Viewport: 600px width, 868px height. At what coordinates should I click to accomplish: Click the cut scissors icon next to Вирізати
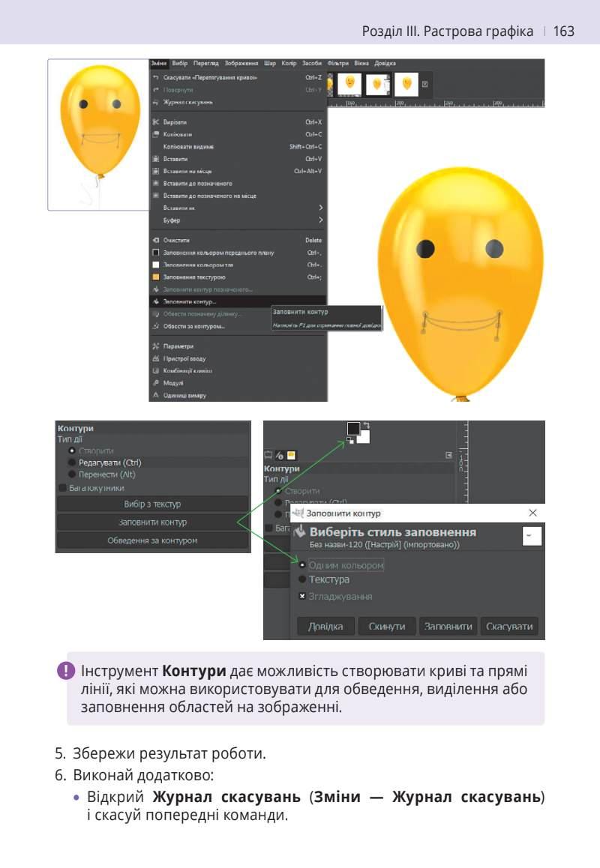[156, 121]
